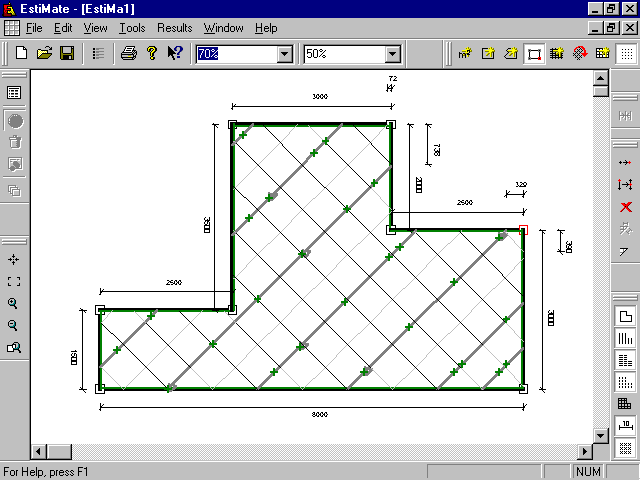Click the slanted line edit icon
This screenshot has width=640, height=480.
pos(624,251)
